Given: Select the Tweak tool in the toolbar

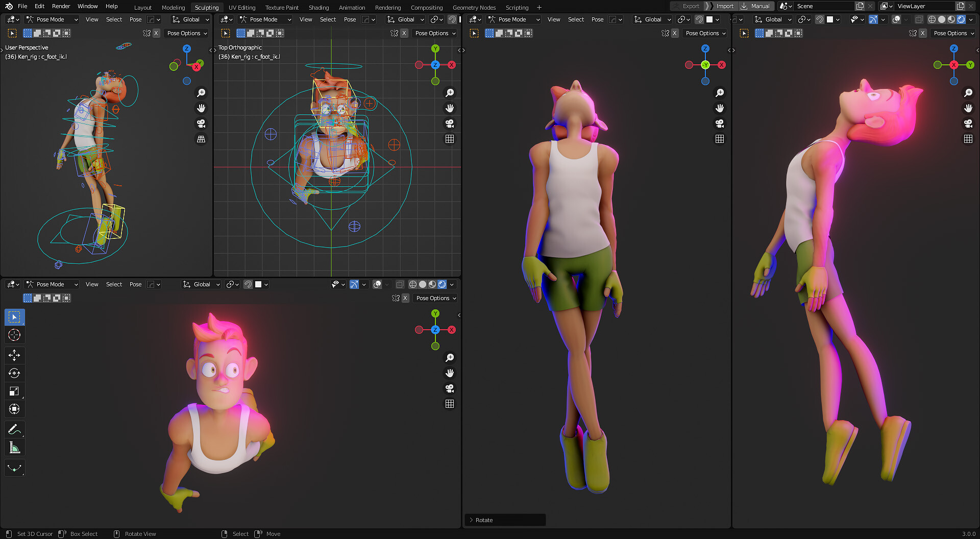Looking at the screenshot, I should (x=14, y=317).
